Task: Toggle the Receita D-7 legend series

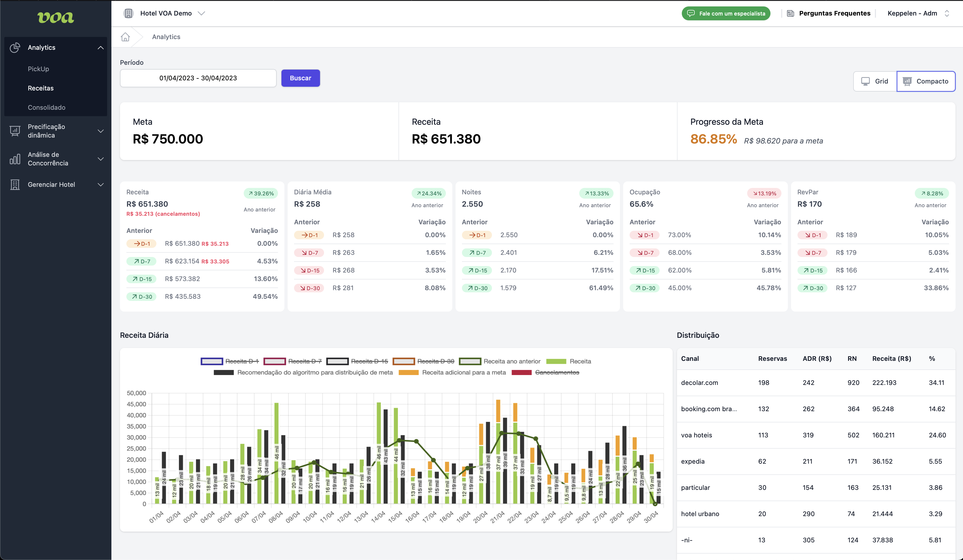Action: click(293, 361)
